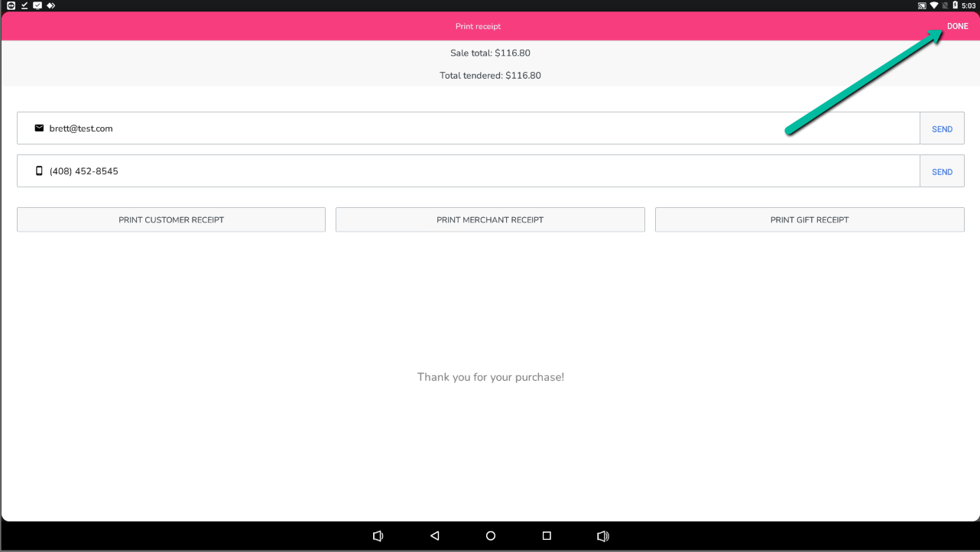
Task: Tap the phone icon beside the phone number
Action: coord(39,171)
